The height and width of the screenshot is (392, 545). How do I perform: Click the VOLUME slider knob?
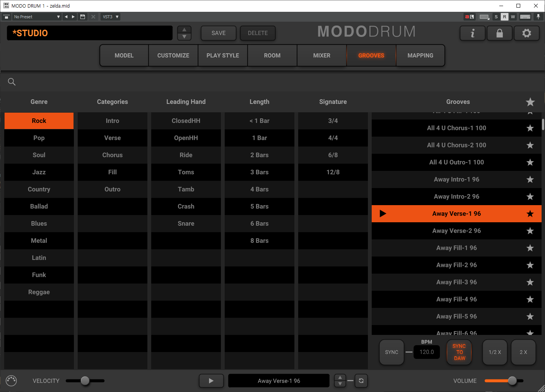pos(512,381)
